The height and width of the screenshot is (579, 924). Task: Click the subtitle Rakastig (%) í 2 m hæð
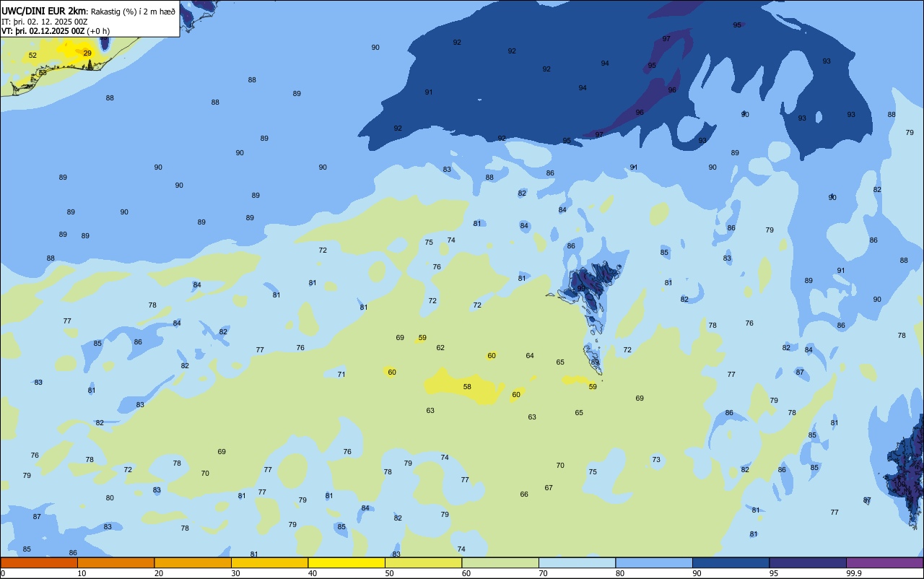(x=133, y=11)
